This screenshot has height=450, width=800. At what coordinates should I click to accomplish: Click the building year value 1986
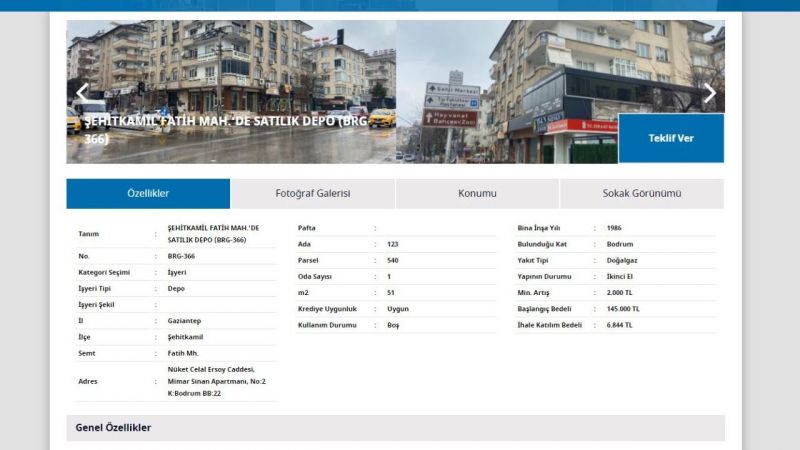point(614,228)
